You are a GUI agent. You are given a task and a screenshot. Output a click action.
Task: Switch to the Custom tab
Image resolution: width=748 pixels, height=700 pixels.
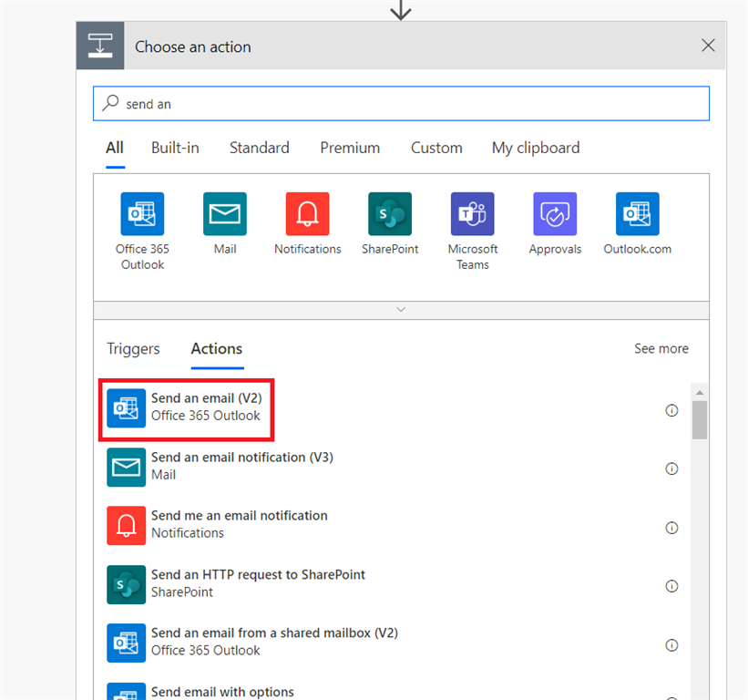point(436,148)
